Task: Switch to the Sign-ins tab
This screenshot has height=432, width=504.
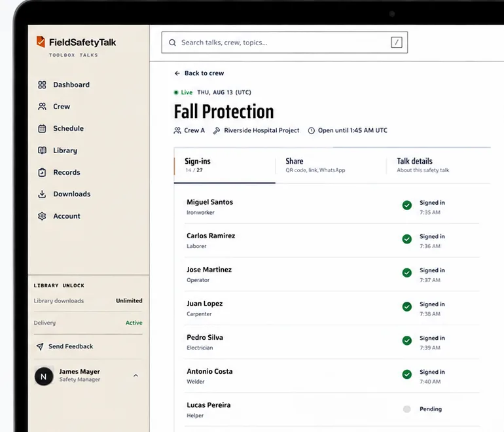Action: point(225,165)
